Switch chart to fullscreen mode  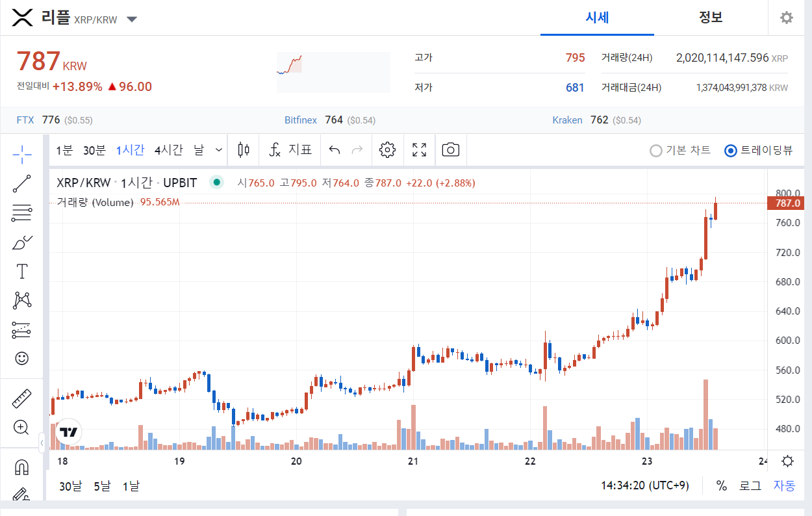tap(420, 150)
